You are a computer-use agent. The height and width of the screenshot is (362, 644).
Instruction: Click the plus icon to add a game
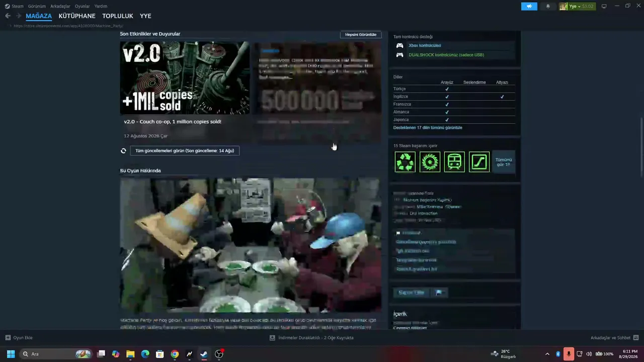tap(8, 338)
